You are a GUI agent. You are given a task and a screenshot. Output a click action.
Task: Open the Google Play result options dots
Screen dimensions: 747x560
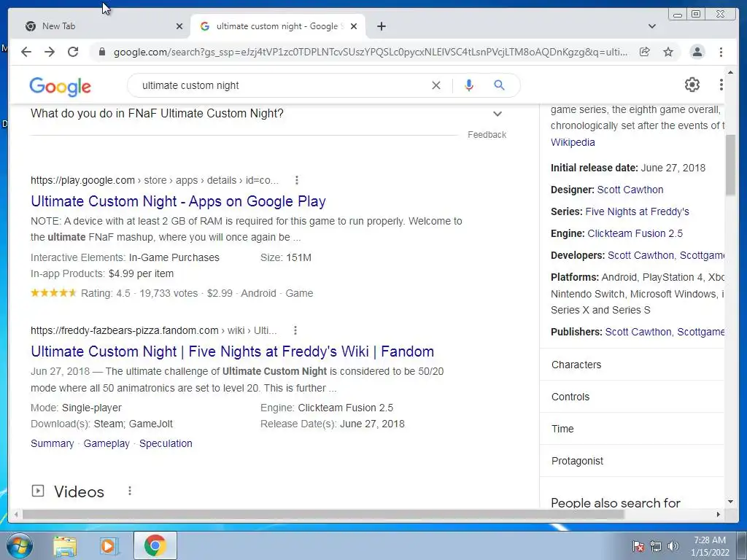(x=296, y=180)
